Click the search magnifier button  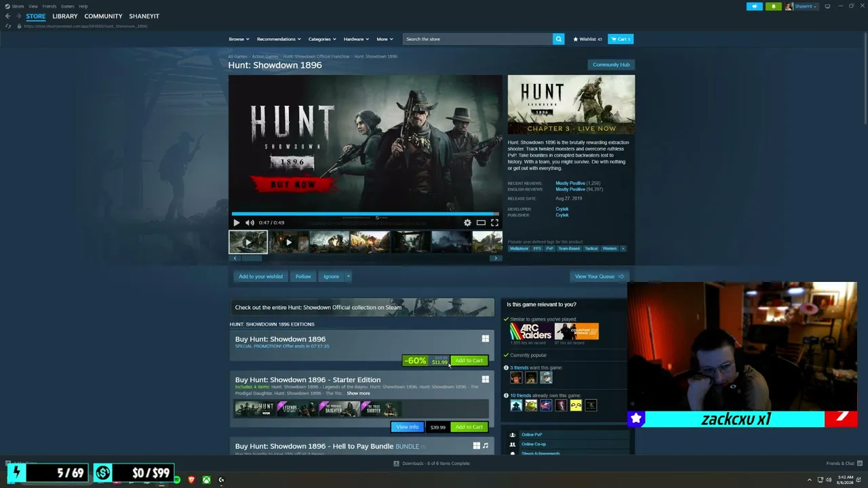coord(559,39)
